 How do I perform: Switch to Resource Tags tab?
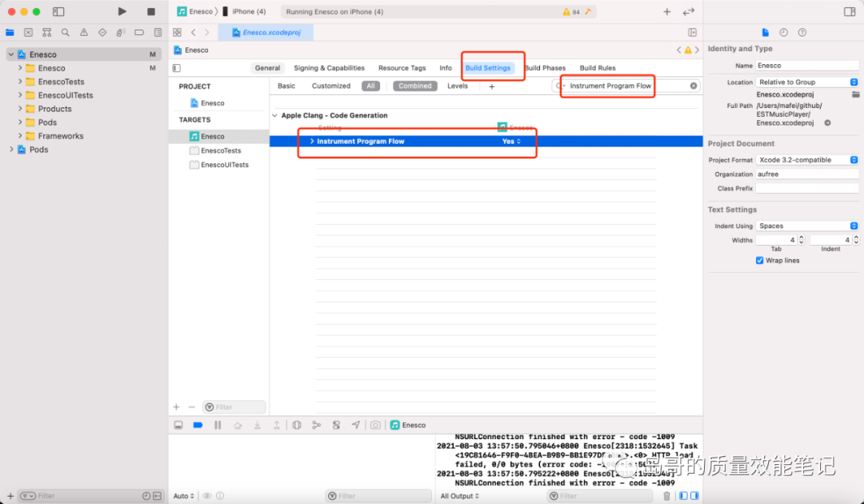coord(402,68)
